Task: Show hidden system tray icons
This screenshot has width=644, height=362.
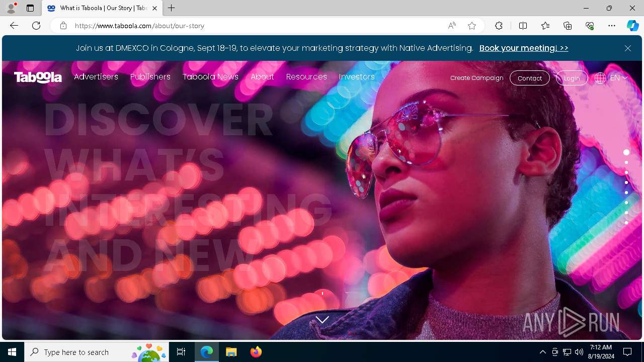Action: click(543, 352)
